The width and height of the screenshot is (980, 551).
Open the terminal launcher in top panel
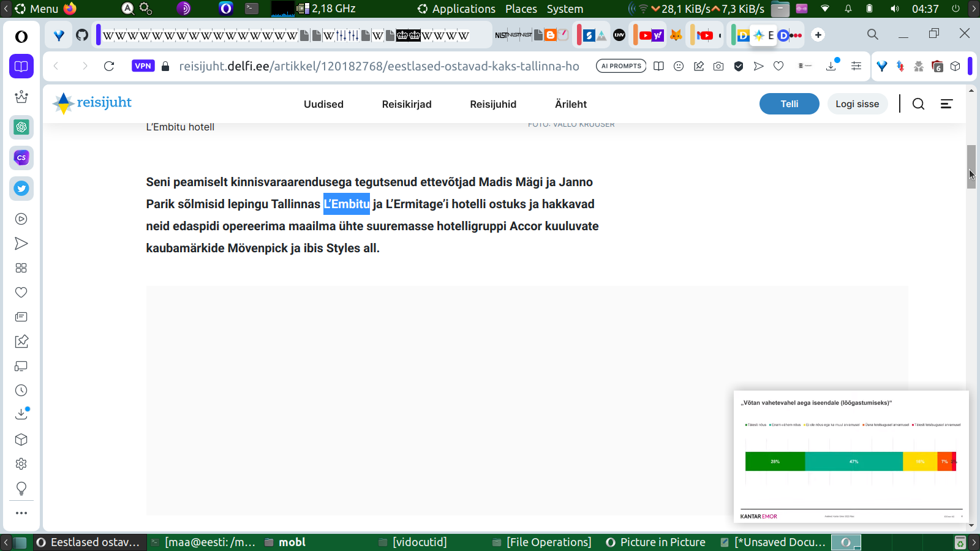coord(252,9)
